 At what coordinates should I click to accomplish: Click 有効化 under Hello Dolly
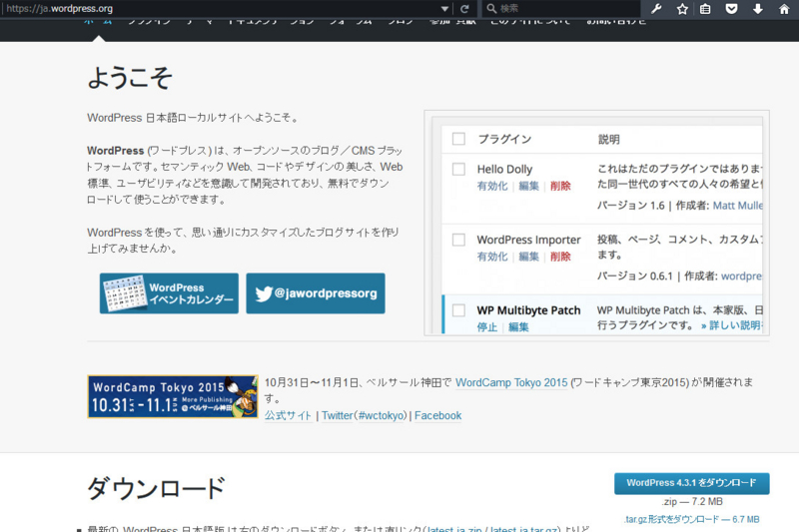click(x=492, y=186)
